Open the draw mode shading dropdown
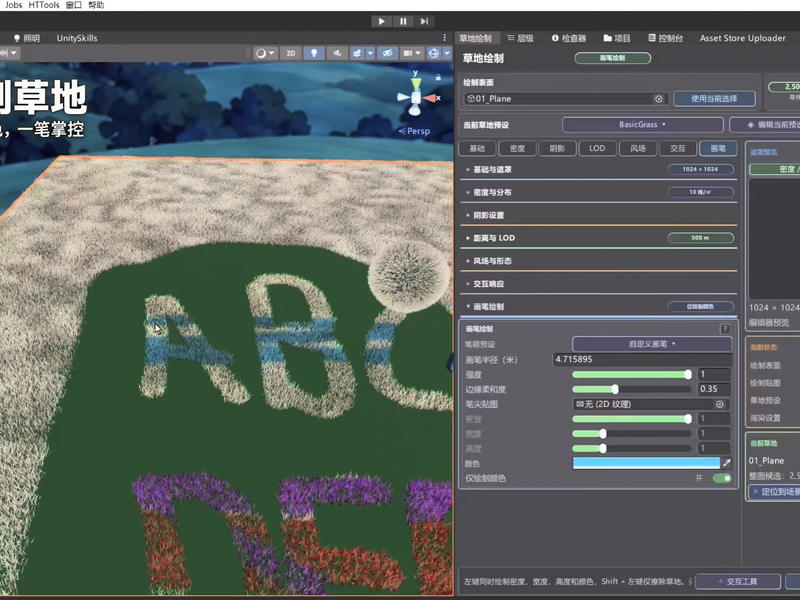This screenshot has height=600, width=800. [x=265, y=53]
